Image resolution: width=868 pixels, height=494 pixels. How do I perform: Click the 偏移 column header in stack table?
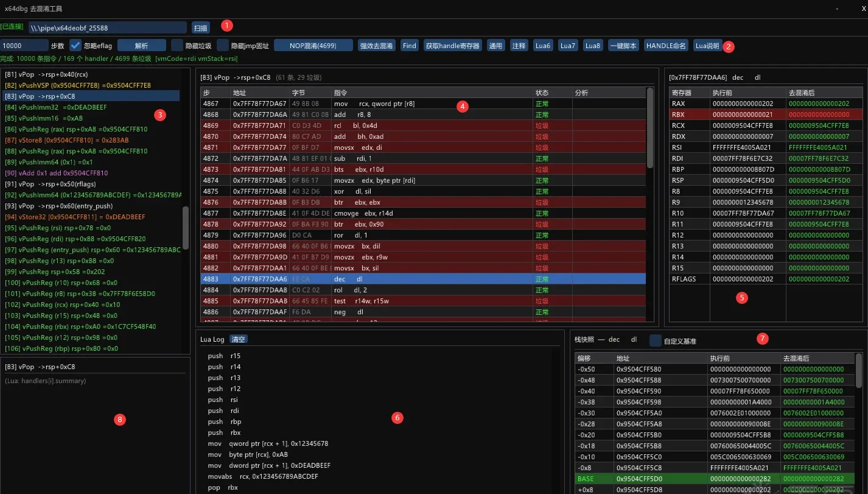tap(594, 358)
